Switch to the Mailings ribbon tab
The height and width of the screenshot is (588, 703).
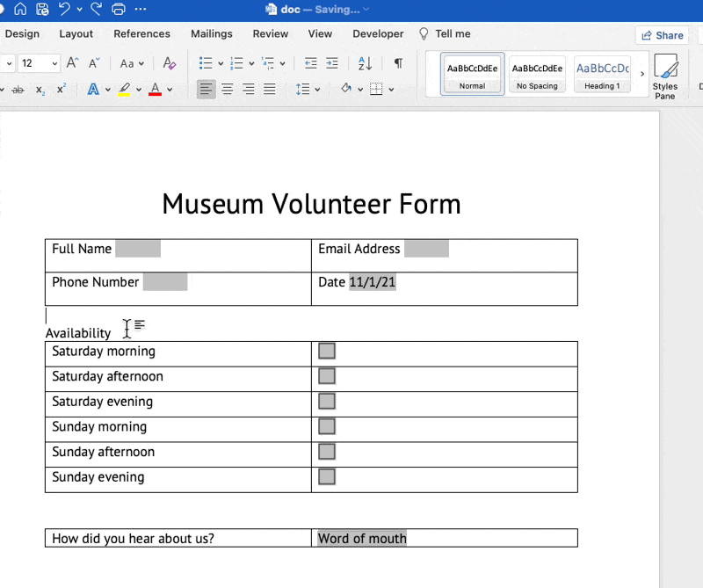(x=211, y=33)
